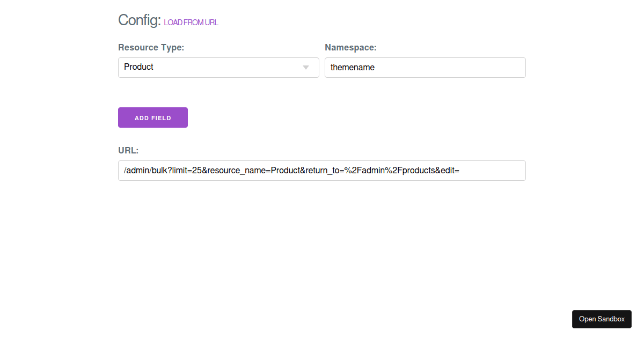The image size is (644, 338).
Task: Select the Product option shown in dropdown
Action: [x=138, y=67]
